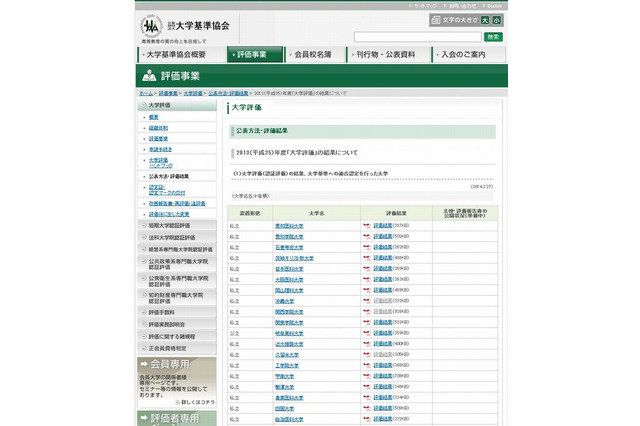Open PDF icon in 岐阜薬科大学 row

(367, 333)
